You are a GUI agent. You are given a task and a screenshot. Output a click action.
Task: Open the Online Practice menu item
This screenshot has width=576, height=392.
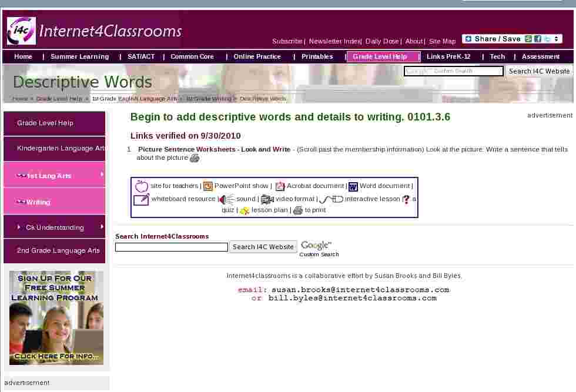coord(257,56)
